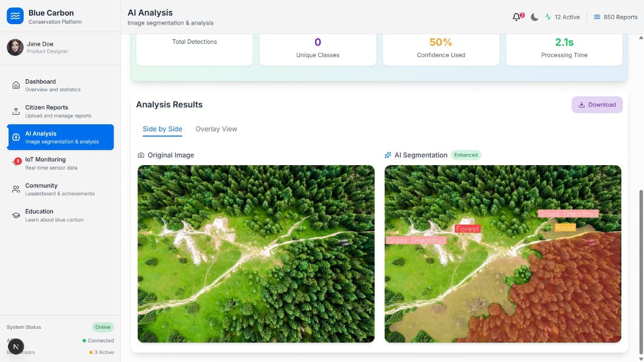Open notifications bell icon
644x362 pixels.
516,17
